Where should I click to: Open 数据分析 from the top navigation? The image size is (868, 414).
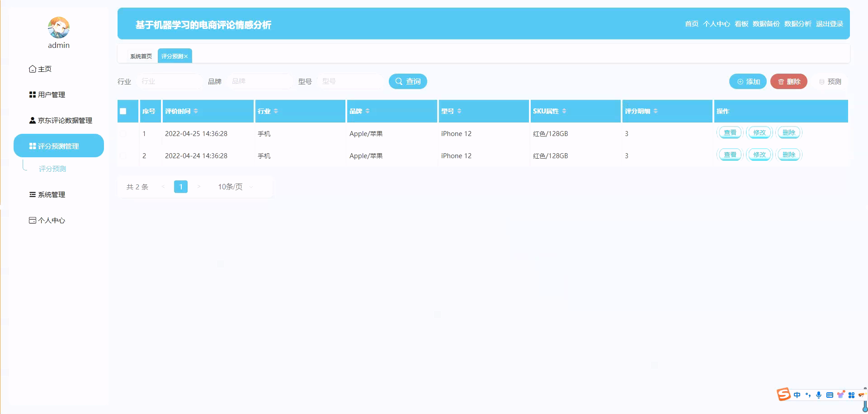click(798, 24)
